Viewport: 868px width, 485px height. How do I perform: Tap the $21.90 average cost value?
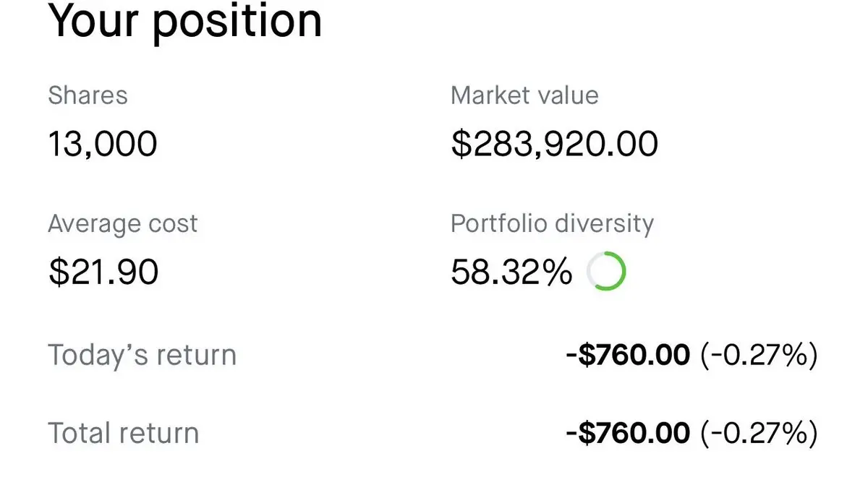pyautogui.click(x=103, y=272)
